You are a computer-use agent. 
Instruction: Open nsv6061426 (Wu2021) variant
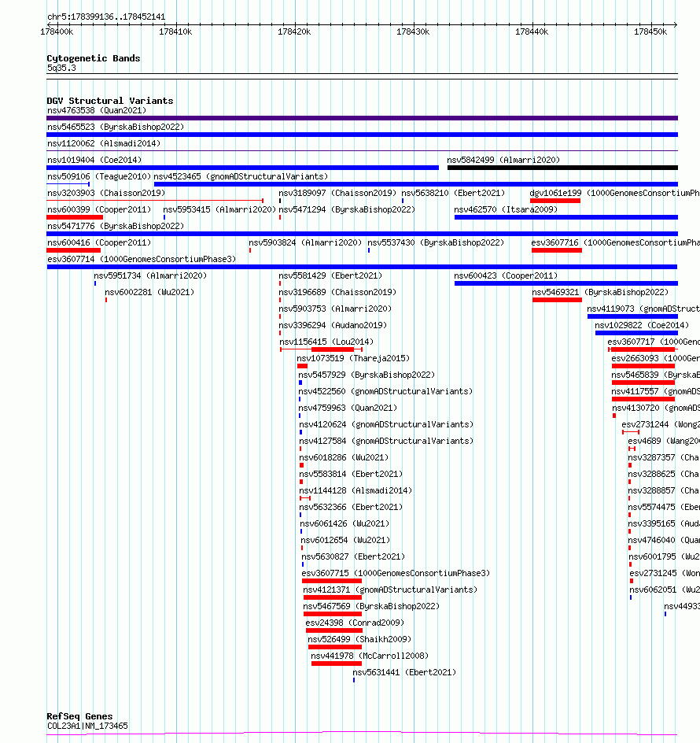point(344,523)
